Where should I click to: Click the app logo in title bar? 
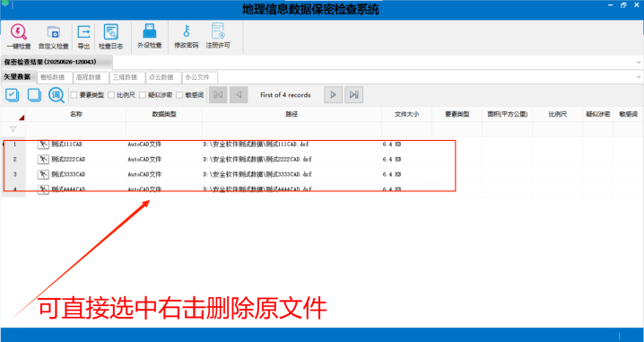coord(4,3)
